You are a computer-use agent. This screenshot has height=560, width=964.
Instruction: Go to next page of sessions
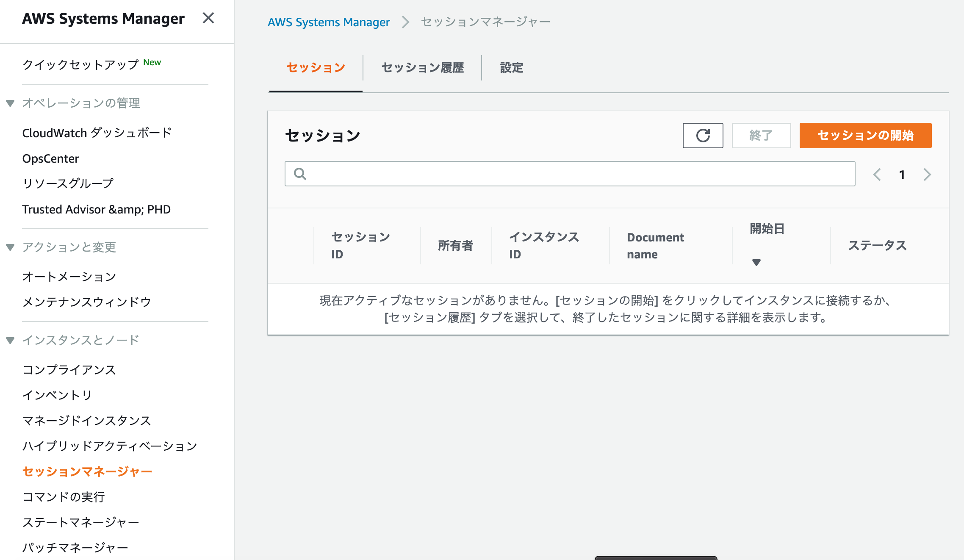pos(927,175)
